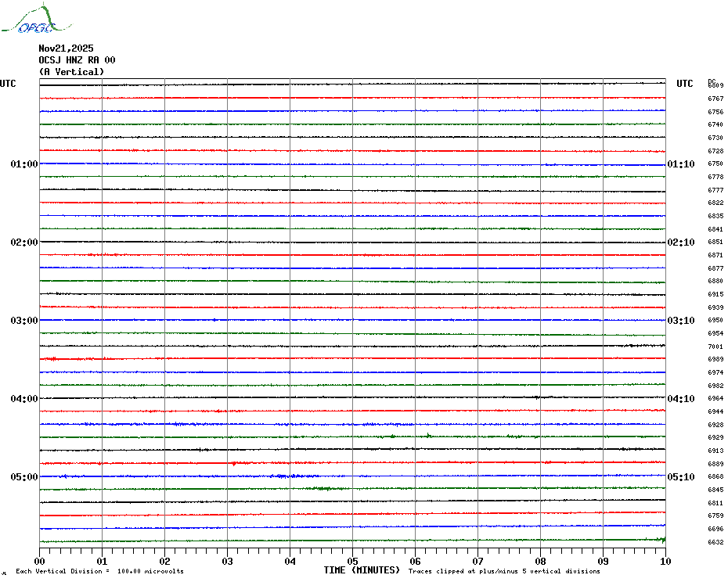Click minute 06 on the time axis
The height and width of the screenshot is (582, 728).
pos(415,561)
